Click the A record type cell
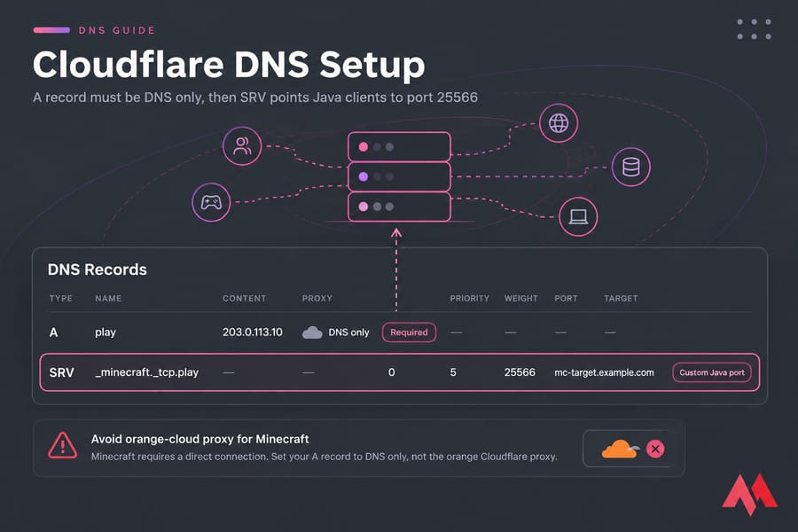798x532 pixels. [x=53, y=333]
